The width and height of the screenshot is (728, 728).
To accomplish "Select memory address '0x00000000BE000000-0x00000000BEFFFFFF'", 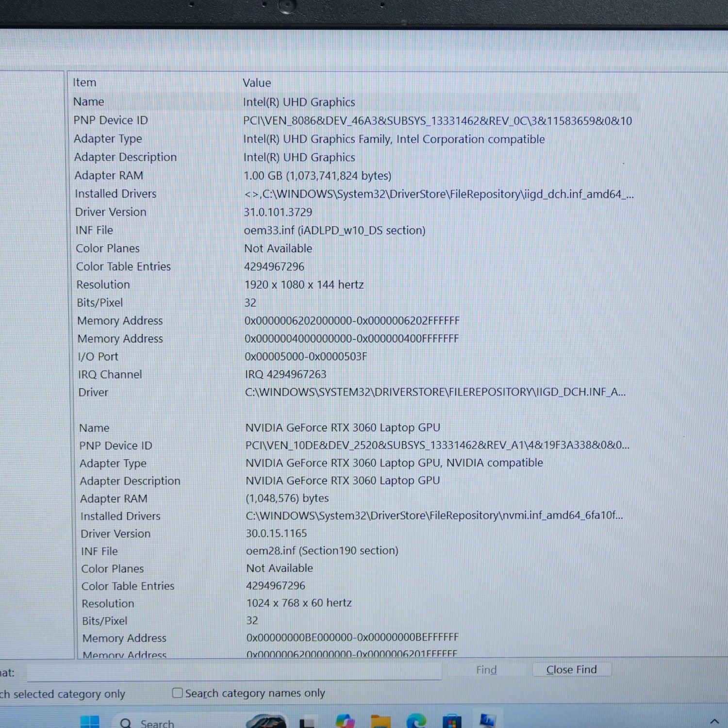I will (x=352, y=637).
